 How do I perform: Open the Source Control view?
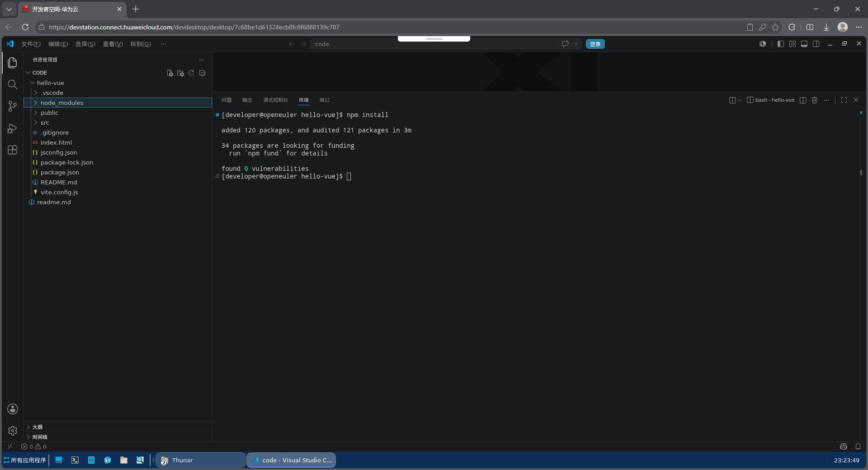click(x=12, y=106)
